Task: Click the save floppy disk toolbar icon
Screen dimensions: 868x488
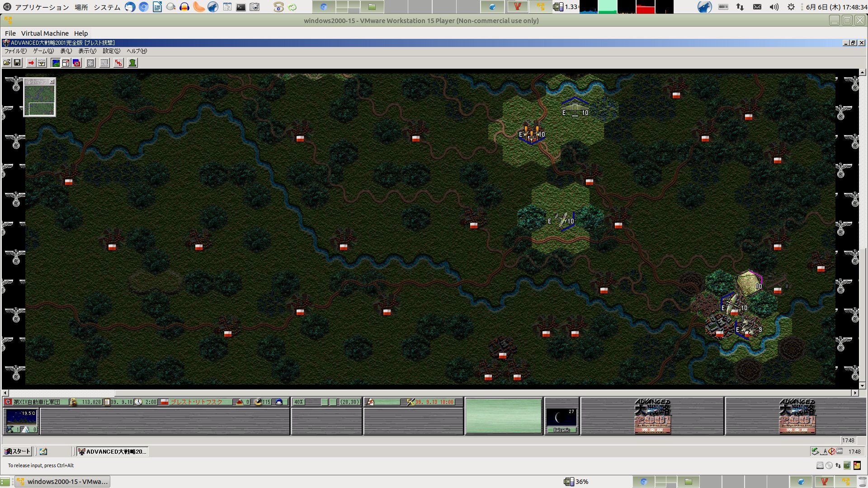Action: tap(17, 63)
